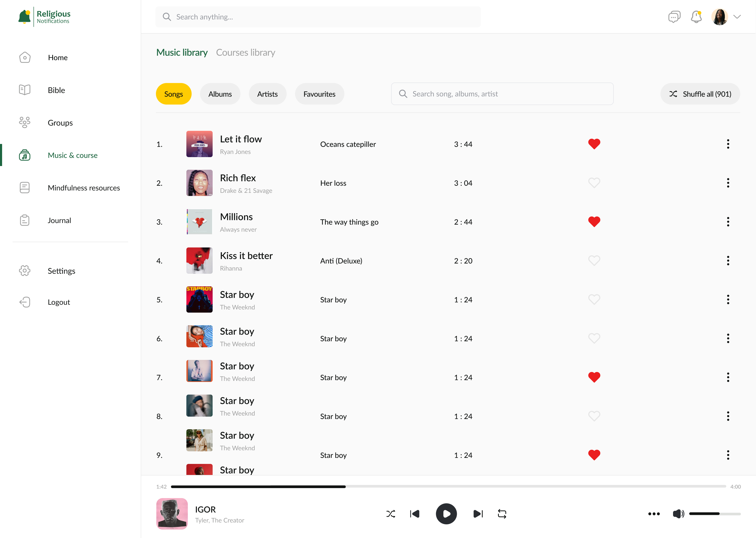Select the Albums tab
This screenshot has width=756, height=538.
220,94
